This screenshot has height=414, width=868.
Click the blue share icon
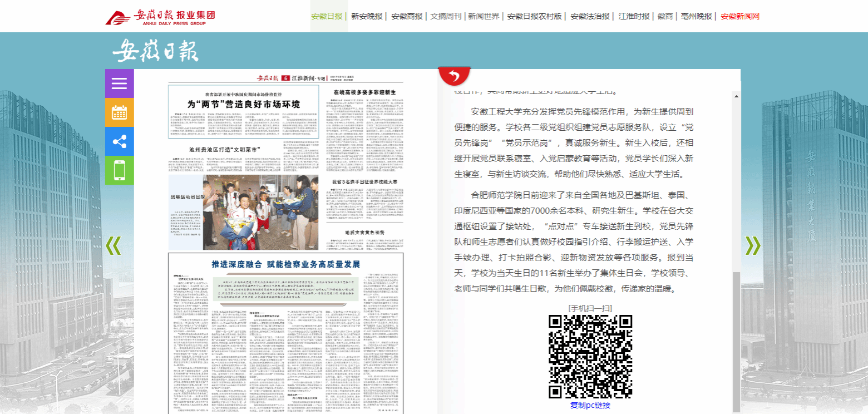[x=120, y=141]
